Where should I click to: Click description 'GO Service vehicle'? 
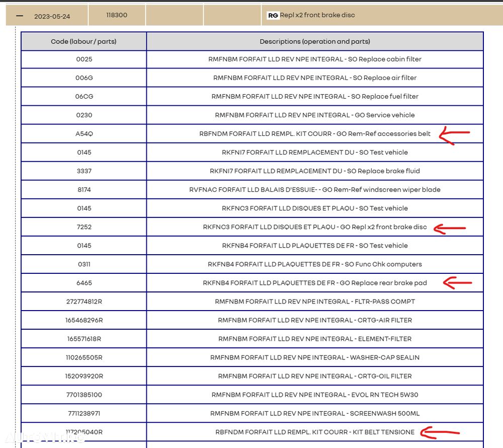coord(385,115)
